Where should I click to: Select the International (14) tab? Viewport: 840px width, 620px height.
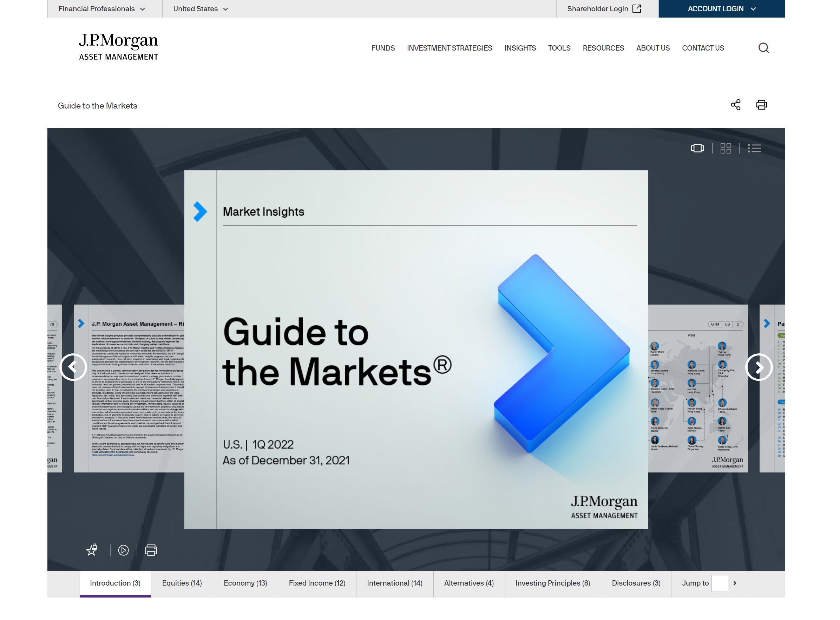click(x=395, y=583)
